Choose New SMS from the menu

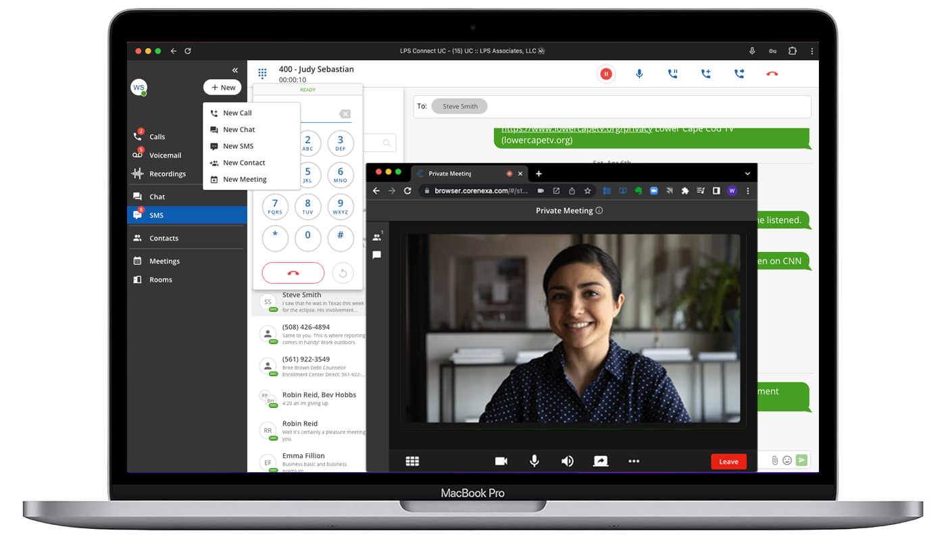tap(251, 146)
